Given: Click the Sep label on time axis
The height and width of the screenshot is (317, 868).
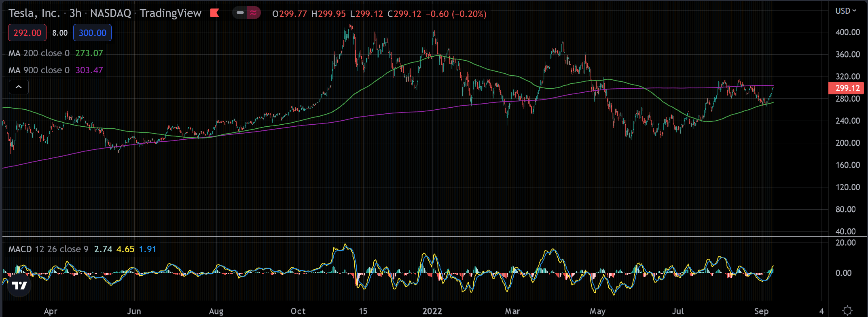Looking at the screenshot, I should click(x=761, y=311).
